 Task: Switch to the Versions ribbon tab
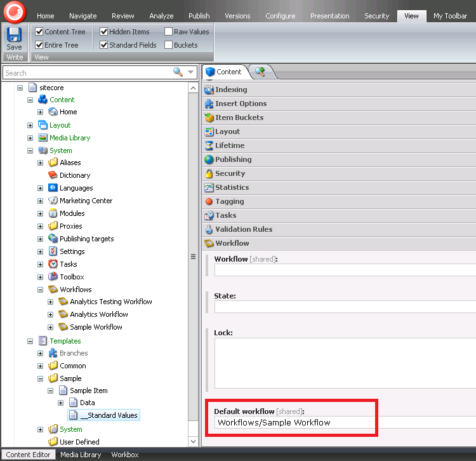point(237,16)
